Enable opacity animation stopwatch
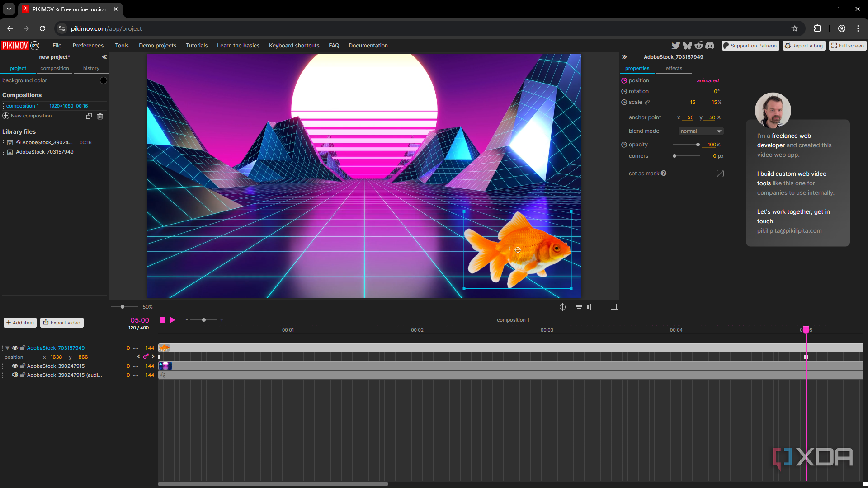The image size is (868, 488). coord(624,145)
